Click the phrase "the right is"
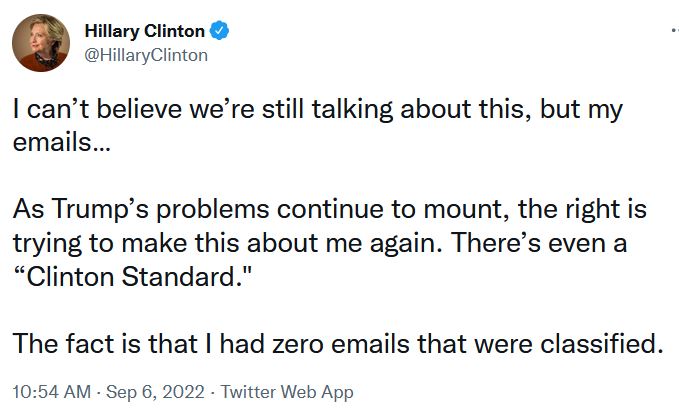Screen dimensions: 679x417 pyautogui.click(x=586, y=212)
